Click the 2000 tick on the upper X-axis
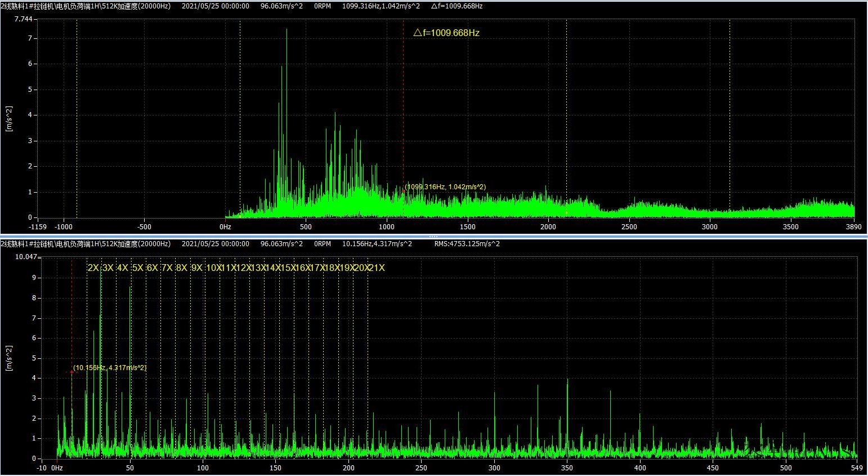868x476 pixels. point(548,227)
